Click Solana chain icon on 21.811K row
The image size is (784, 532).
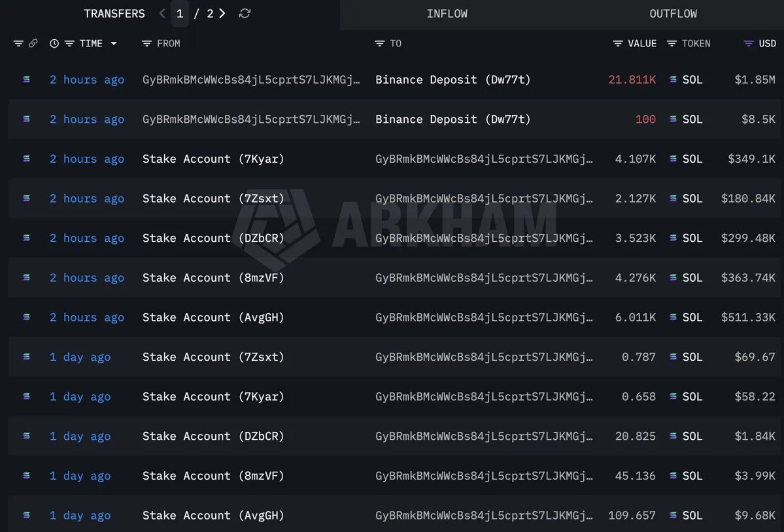[x=27, y=80]
